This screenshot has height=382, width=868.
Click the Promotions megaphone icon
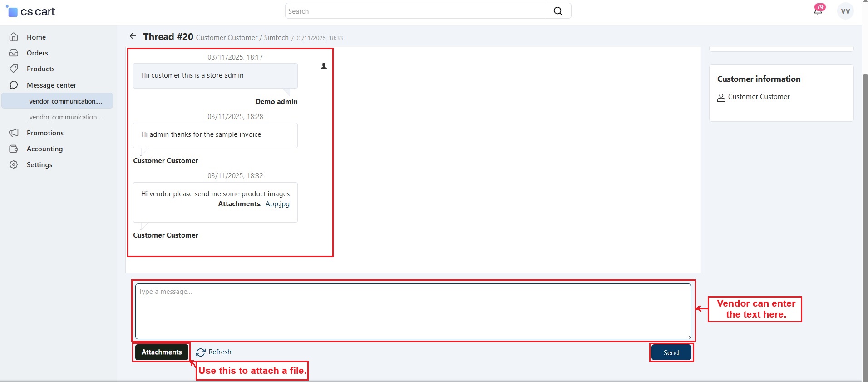click(14, 133)
